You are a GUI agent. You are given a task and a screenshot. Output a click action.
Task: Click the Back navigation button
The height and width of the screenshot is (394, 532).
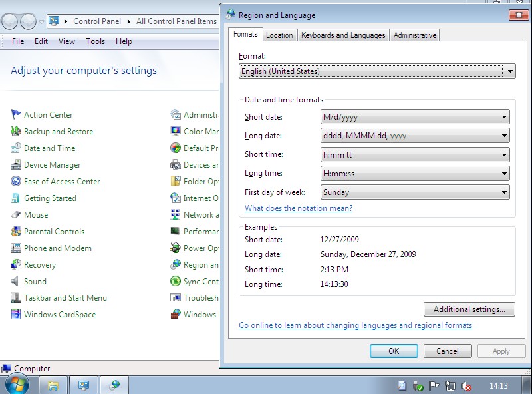(x=9, y=21)
